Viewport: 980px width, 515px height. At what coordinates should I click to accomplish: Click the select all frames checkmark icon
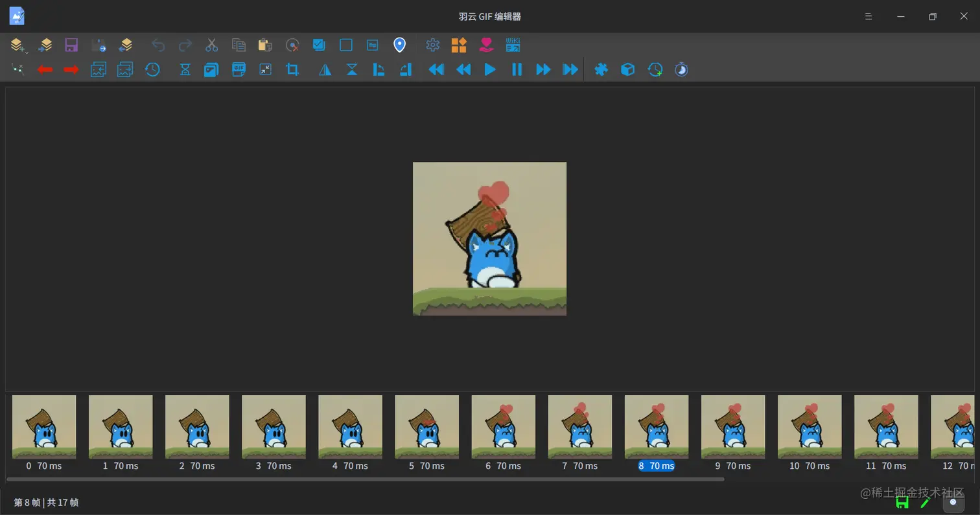319,45
